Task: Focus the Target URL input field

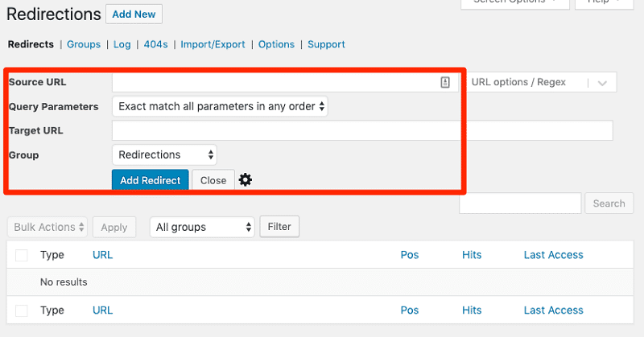Action: [x=362, y=130]
